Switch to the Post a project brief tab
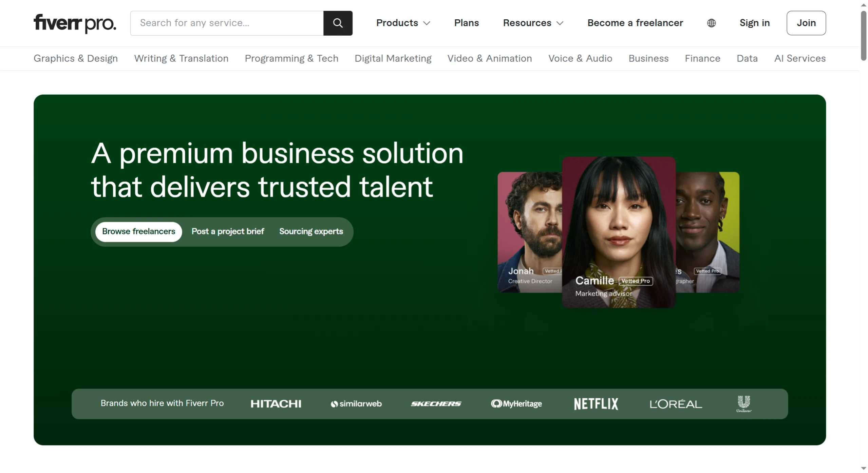Screen dimensions: 868x473 point(228,231)
